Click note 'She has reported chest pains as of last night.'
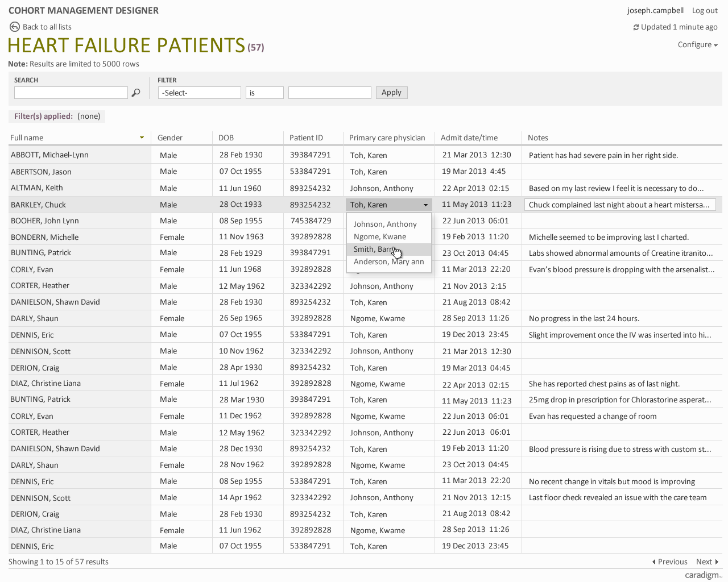 604,384
